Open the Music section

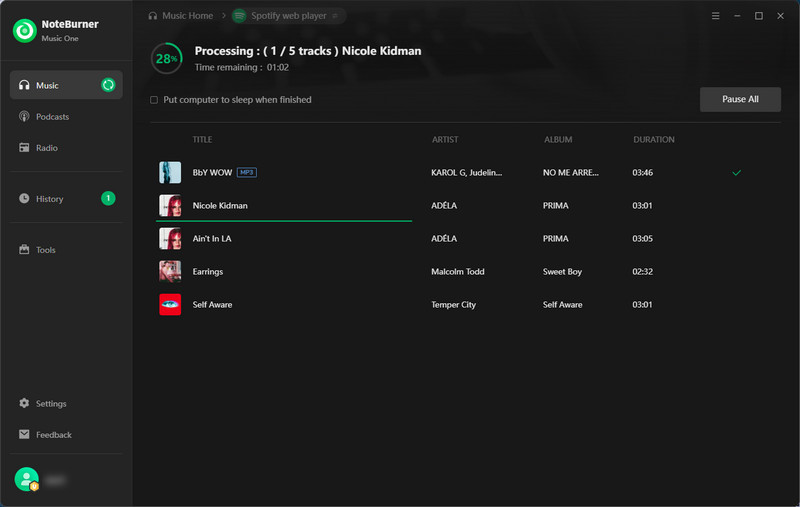[66, 85]
